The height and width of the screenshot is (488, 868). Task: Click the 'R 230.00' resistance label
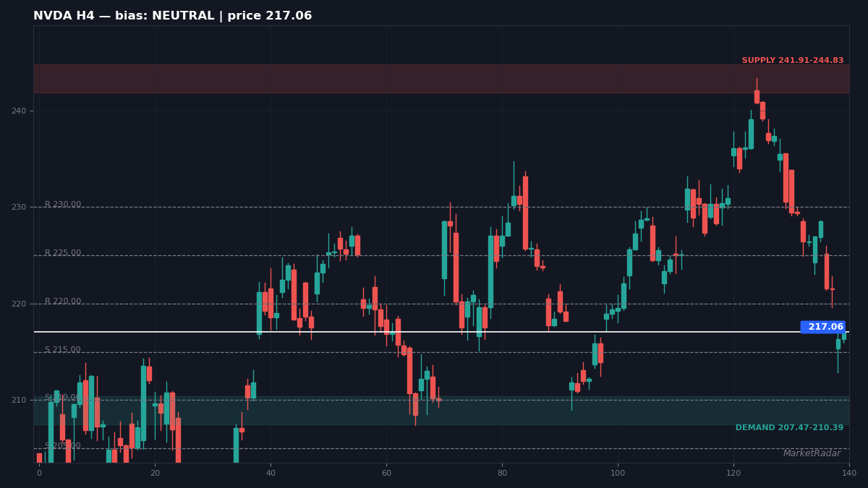click(x=63, y=205)
